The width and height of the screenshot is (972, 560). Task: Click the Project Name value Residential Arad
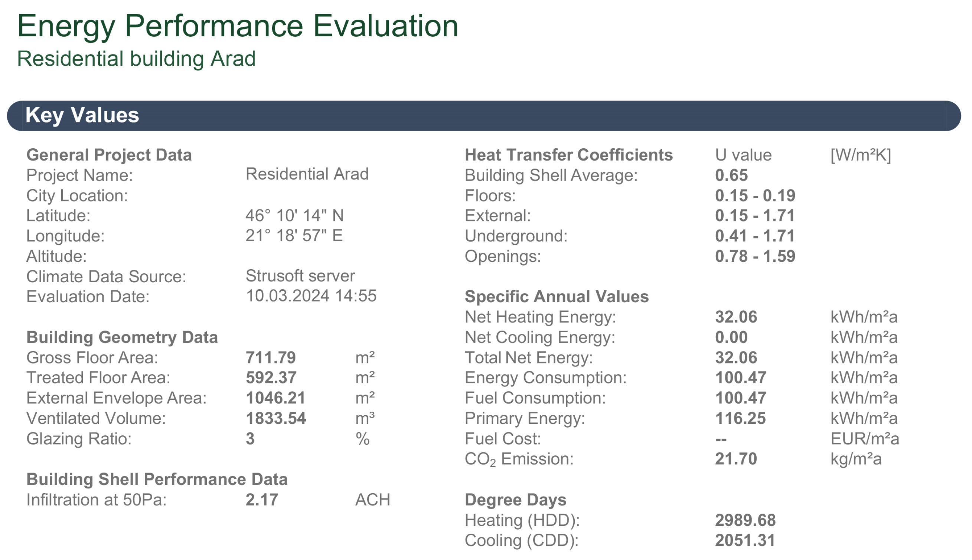click(307, 174)
